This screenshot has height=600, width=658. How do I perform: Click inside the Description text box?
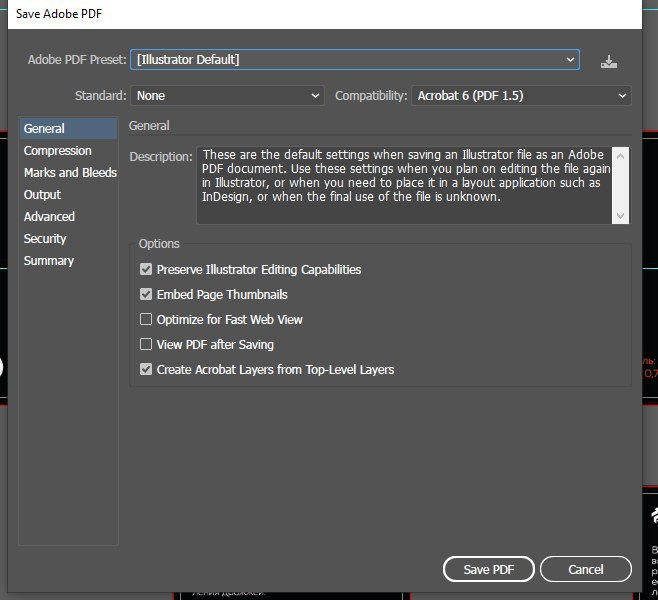point(404,185)
